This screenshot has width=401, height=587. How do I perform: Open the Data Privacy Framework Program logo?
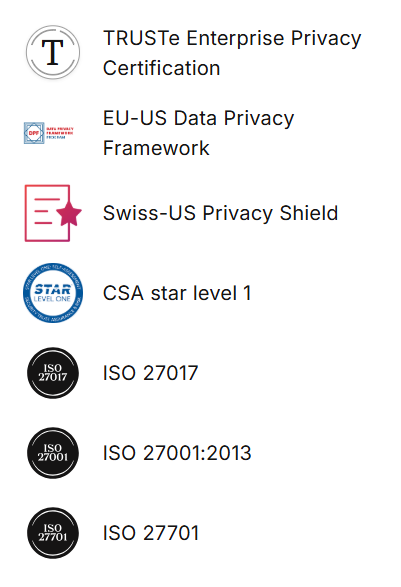pos(49,133)
